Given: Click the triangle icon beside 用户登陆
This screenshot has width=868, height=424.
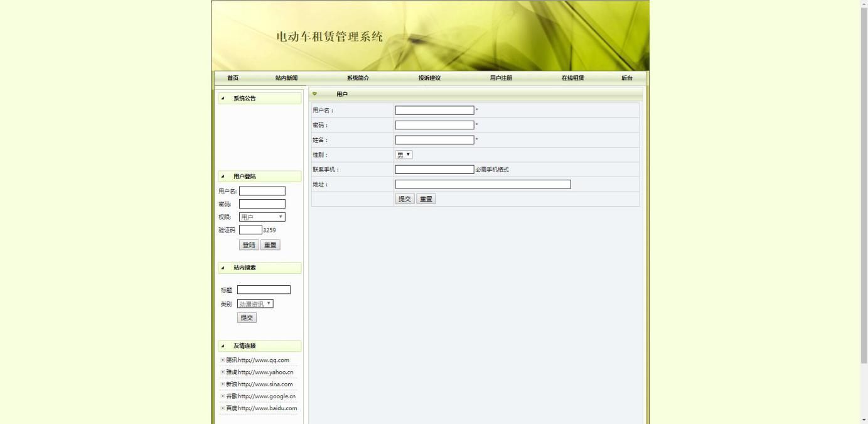Looking at the screenshot, I should click(223, 177).
